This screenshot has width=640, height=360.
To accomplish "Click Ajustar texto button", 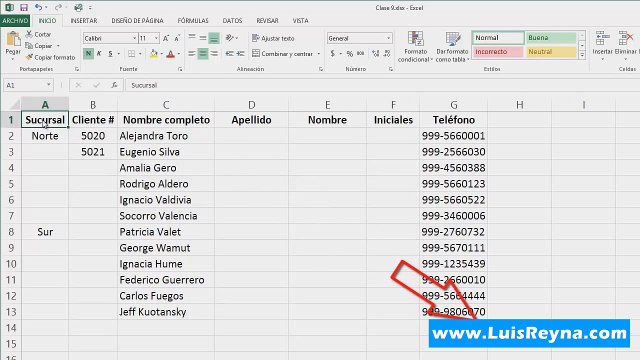I will pos(273,38).
